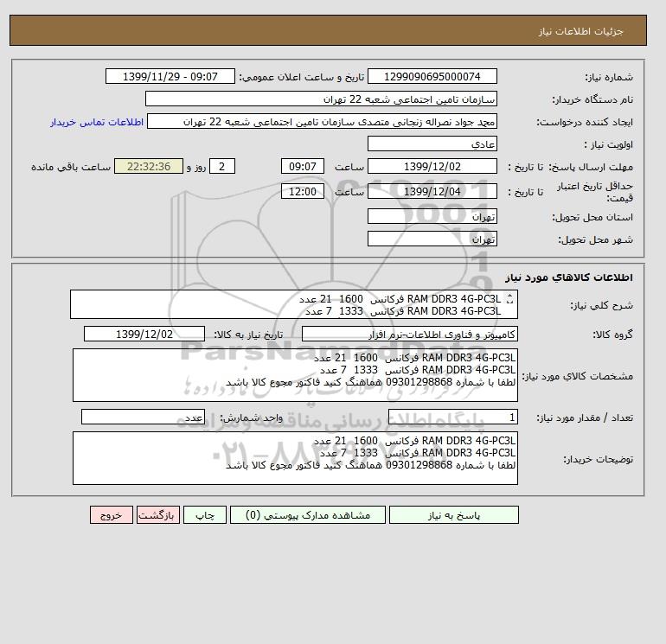This screenshot has height=644, width=666.
Task: Click spinner arrows in 'شرح کلی نیاز' box
Action: [x=510, y=299]
